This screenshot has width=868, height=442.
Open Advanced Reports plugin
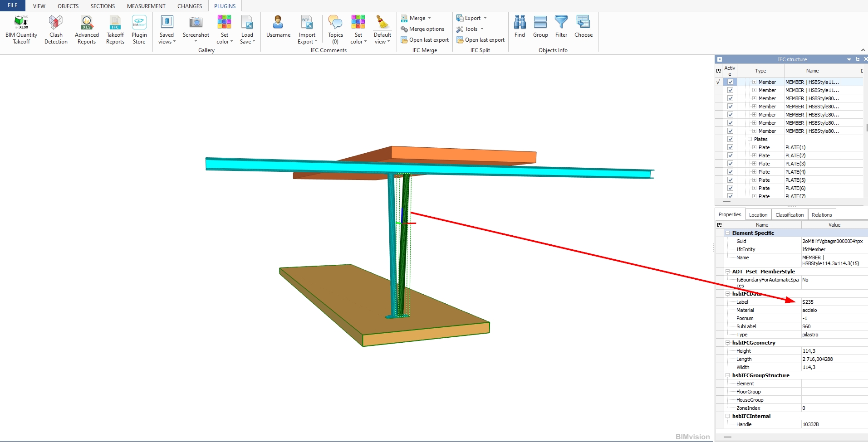[x=87, y=29]
